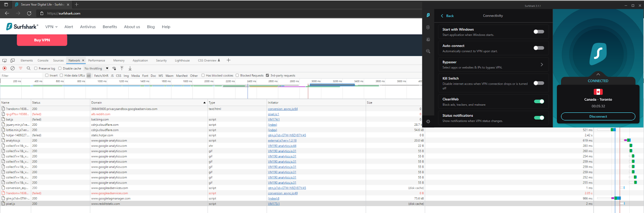This screenshot has height=213, width=644.
Task: Switch to the Elements tab
Action: click(27, 61)
